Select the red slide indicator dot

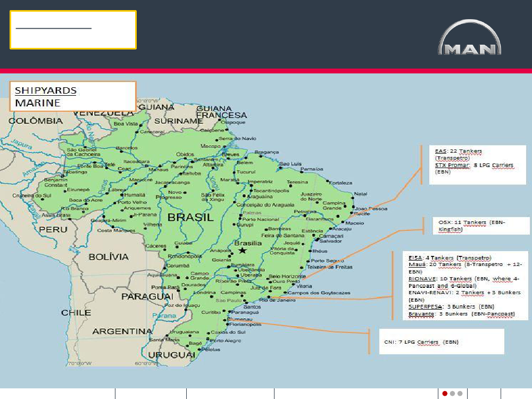coord(445,394)
